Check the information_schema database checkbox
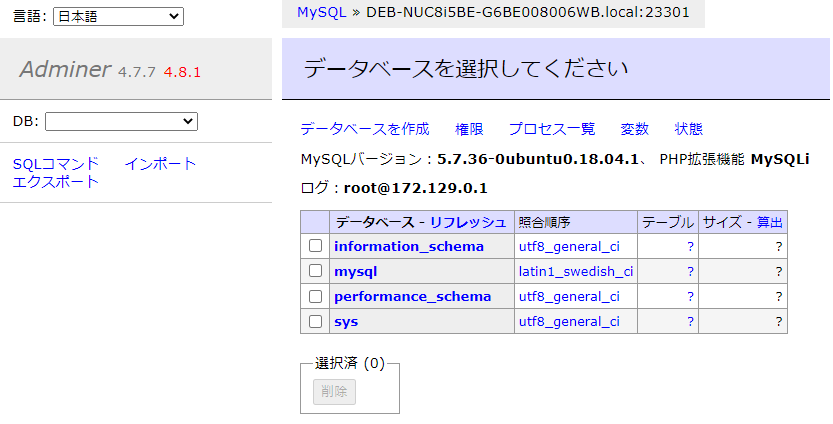 (x=315, y=246)
